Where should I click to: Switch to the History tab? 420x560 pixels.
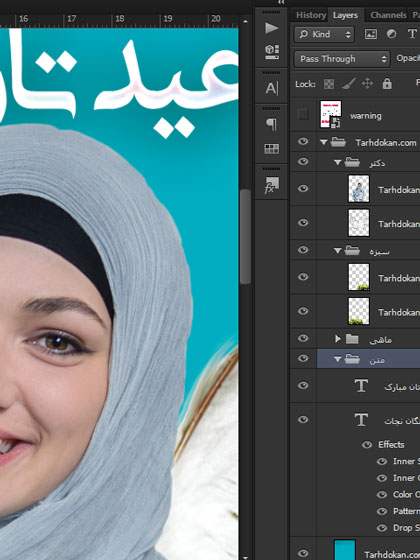[311, 15]
